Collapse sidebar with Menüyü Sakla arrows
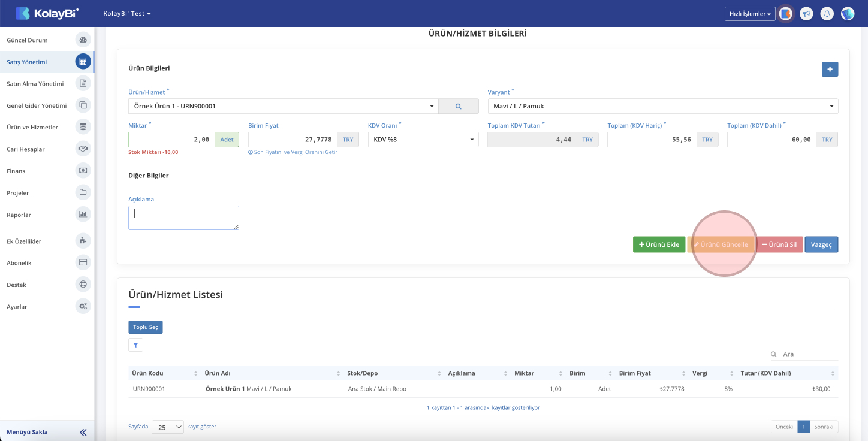The image size is (868, 441). click(83, 432)
